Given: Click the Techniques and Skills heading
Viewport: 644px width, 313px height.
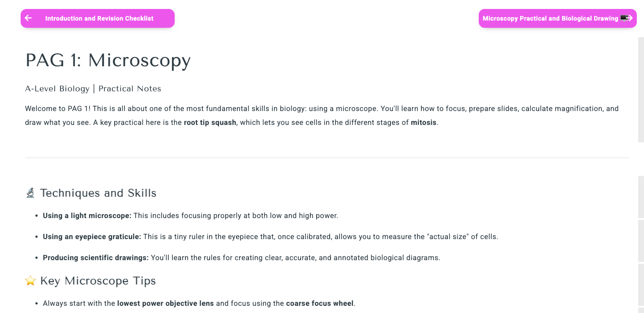Looking at the screenshot, I should coord(98,193).
